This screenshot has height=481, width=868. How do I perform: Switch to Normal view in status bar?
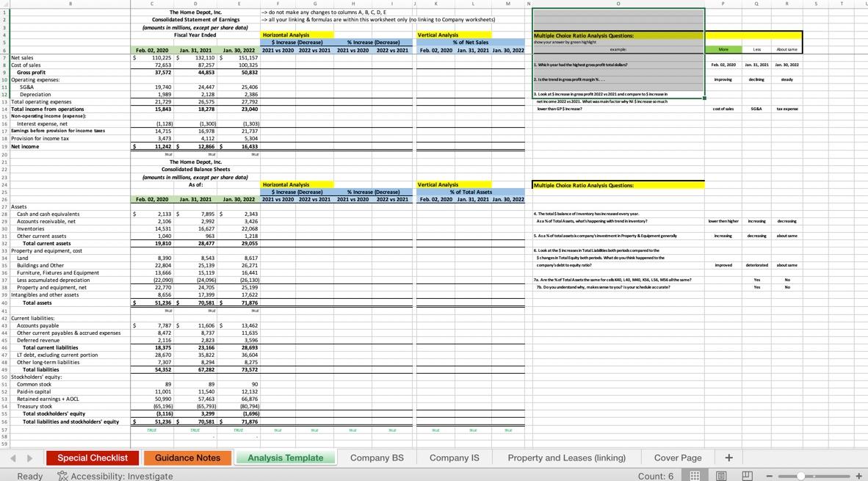(x=695, y=476)
